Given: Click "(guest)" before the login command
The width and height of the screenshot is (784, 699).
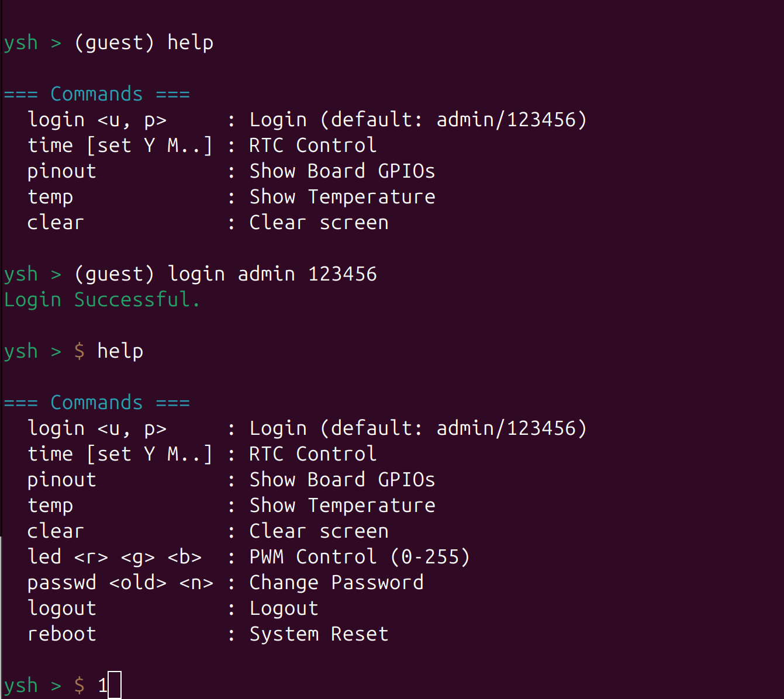Looking at the screenshot, I should tap(114, 274).
